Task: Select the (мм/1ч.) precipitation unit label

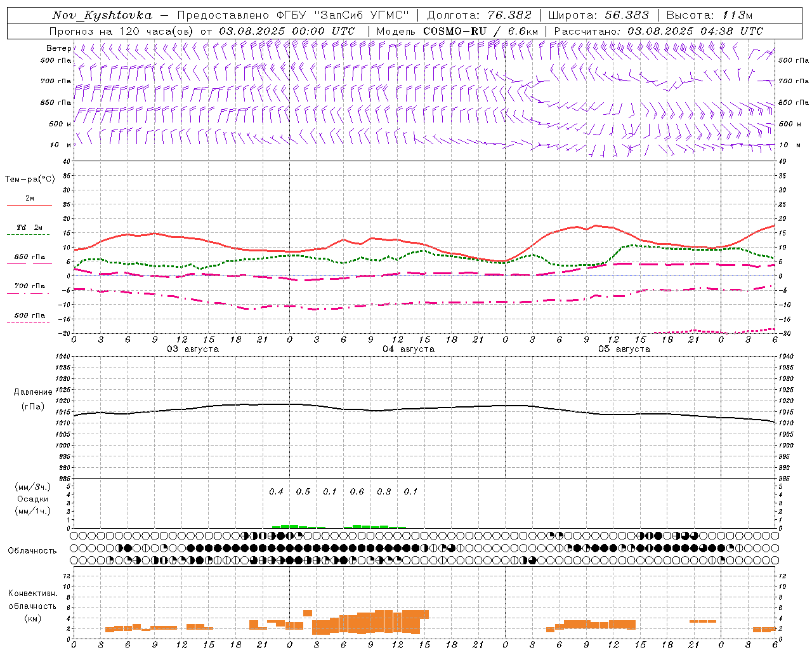Action: tap(33, 511)
